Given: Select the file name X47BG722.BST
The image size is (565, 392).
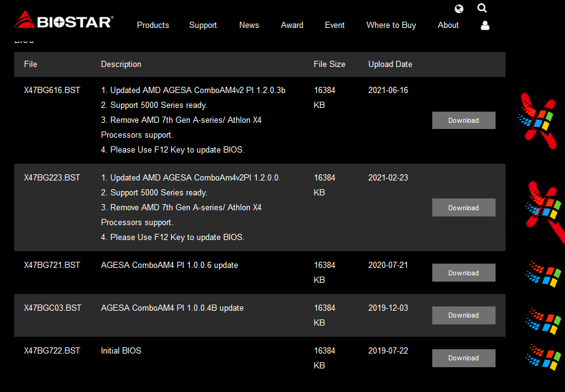Looking at the screenshot, I should [x=52, y=350].
